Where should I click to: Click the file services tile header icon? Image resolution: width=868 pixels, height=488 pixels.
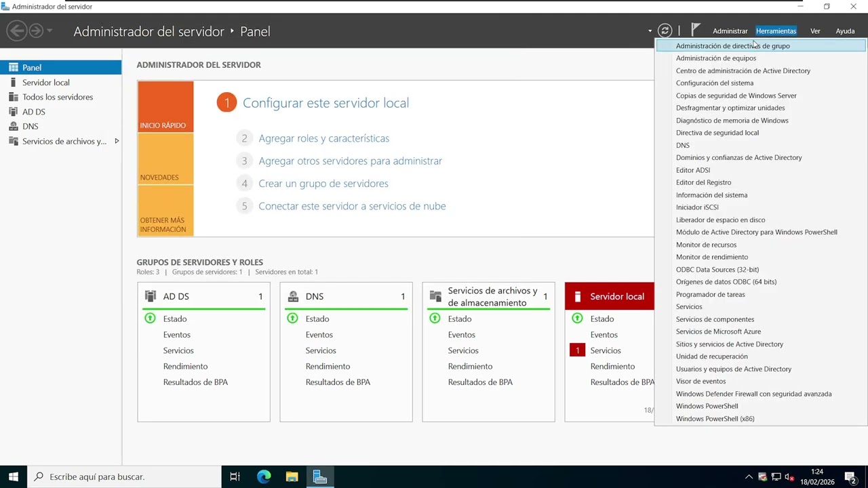pos(435,296)
